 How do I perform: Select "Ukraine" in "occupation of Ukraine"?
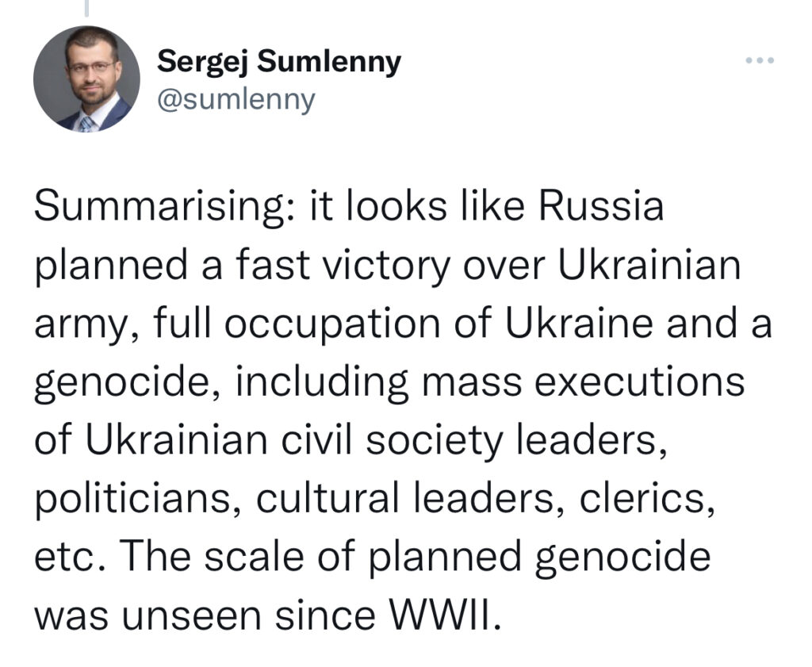coord(579,324)
